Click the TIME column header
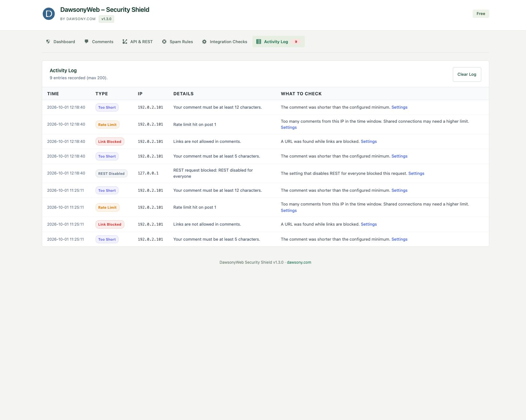This screenshot has width=526, height=420. pos(53,94)
